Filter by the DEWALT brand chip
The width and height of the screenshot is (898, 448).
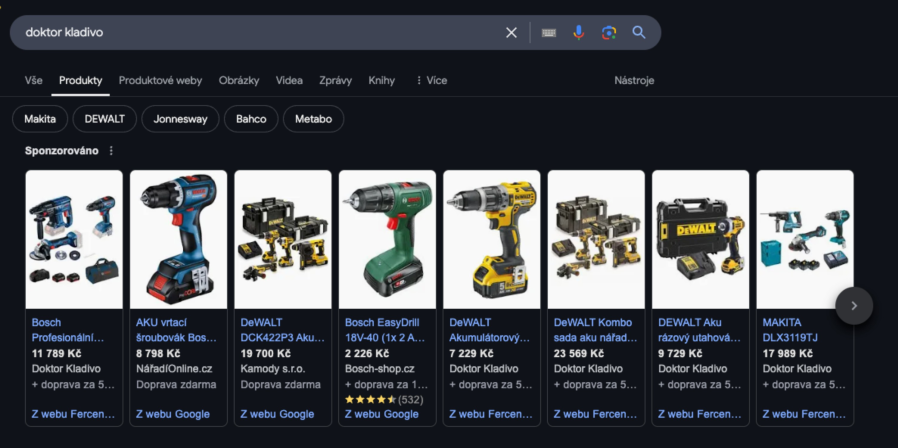105,119
